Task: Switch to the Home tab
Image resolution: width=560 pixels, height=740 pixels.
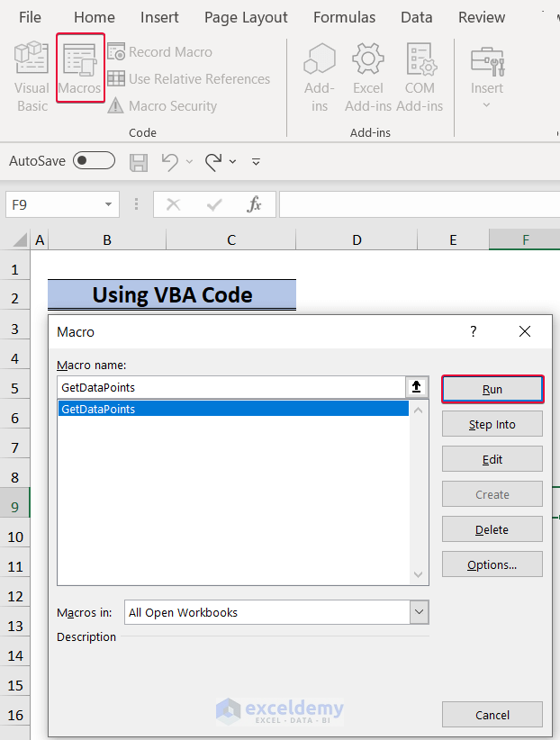Action: pyautogui.click(x=95, y=17)
